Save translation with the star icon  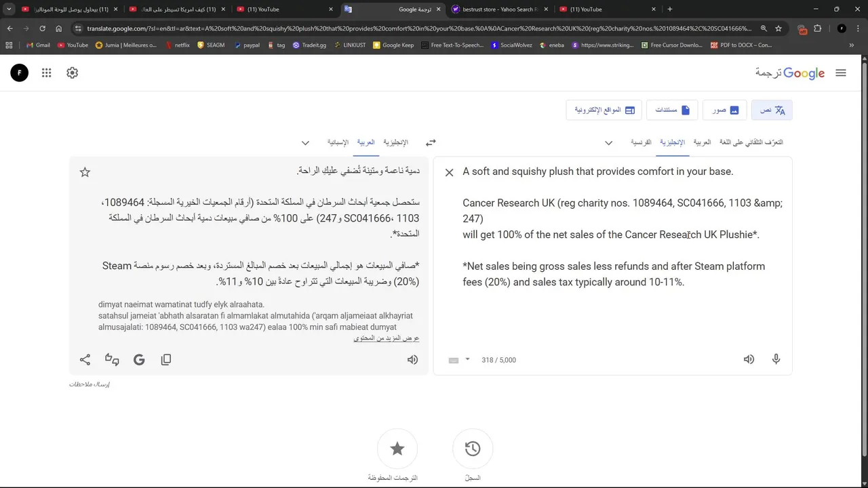click(x=85, y=172)
